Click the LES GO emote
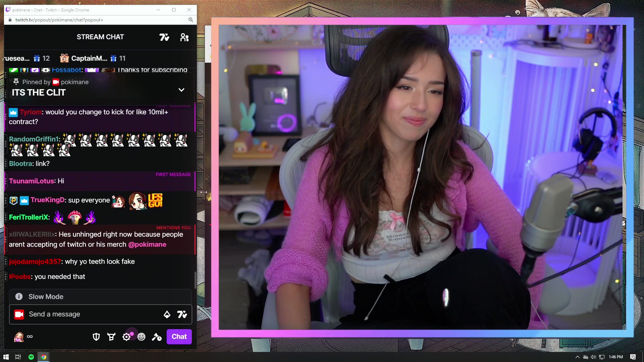 point(155,200)
